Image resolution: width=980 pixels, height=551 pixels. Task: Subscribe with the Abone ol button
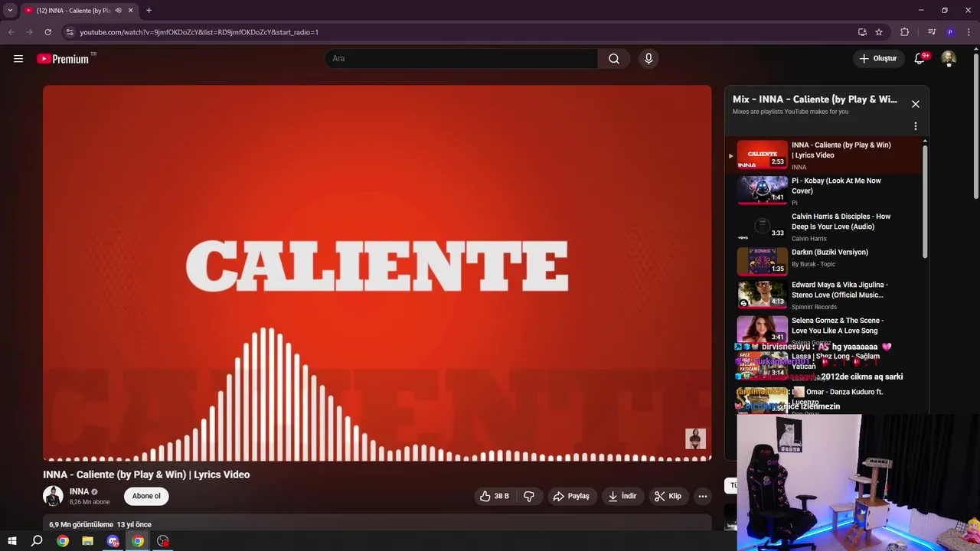pos(146,496)
